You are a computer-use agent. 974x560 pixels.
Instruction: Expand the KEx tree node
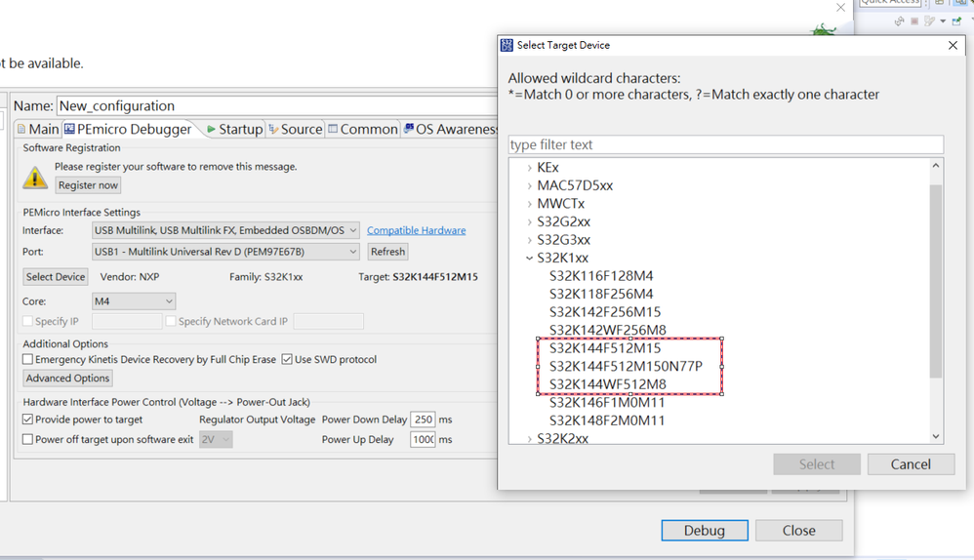[x=529, y=168]
